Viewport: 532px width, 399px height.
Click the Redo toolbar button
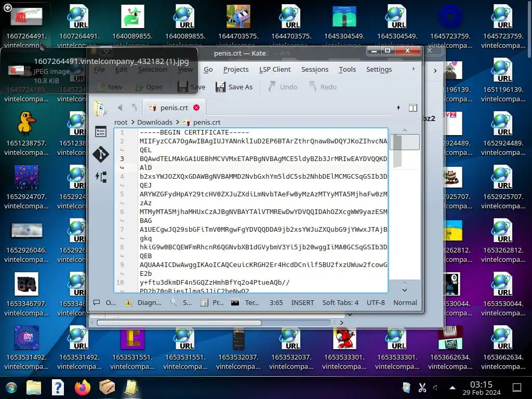click(323, 87)
